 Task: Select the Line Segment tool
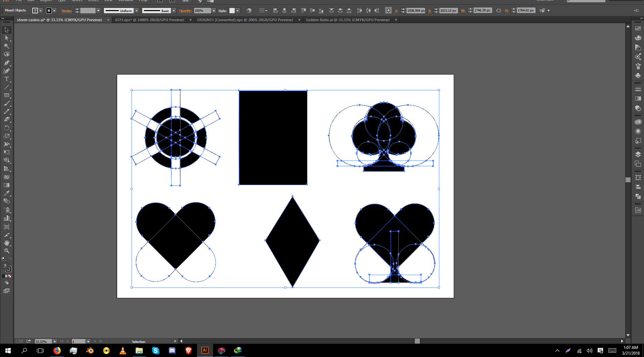(6, 87)
